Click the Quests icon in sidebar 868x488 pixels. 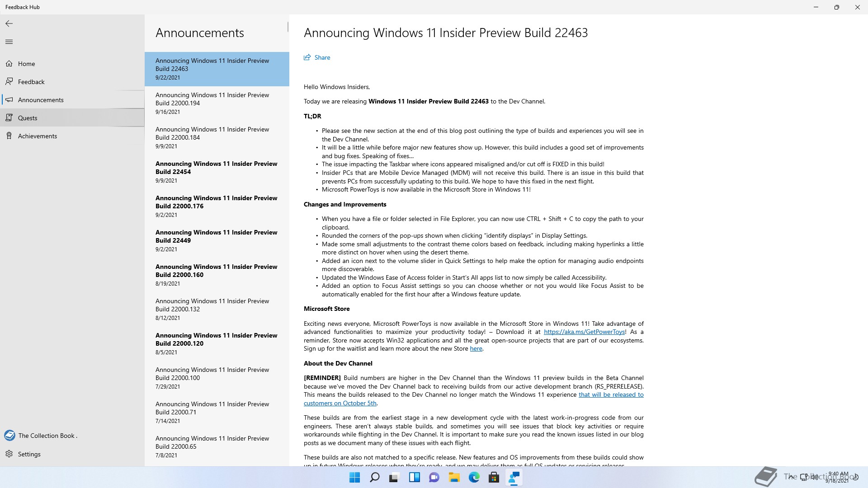point(9,118)
